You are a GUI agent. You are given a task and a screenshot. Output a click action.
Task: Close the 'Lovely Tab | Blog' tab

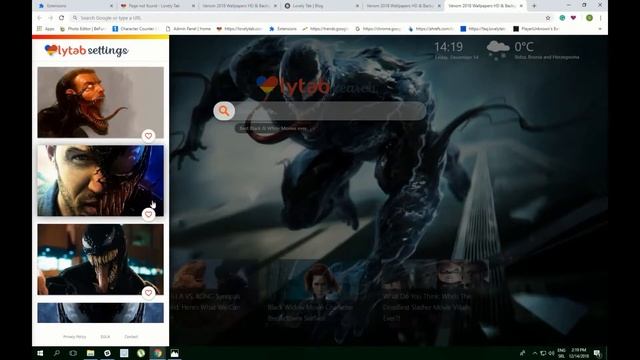[x=357, y=6]
